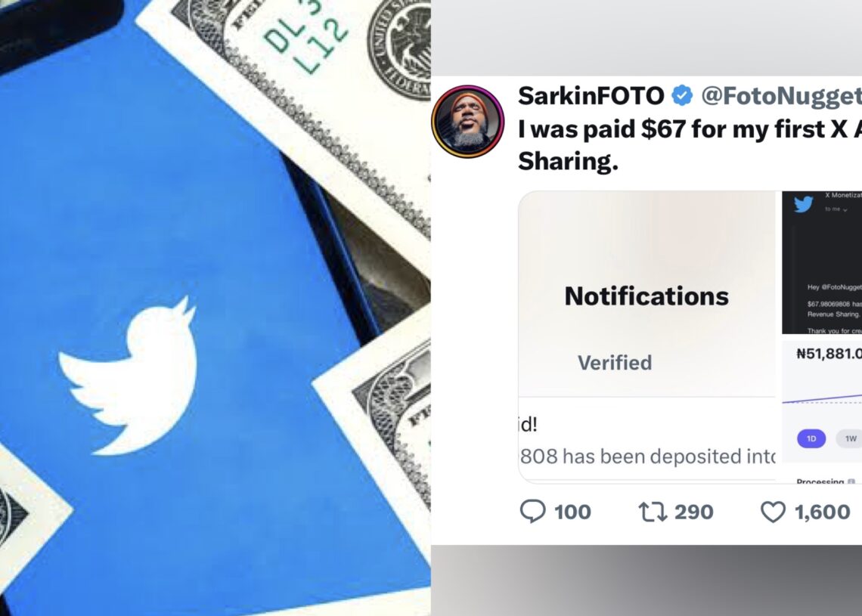Click the retweet arrows icon
Image resolution: width=862 pixels, height=616 pixels.
[653, 512]
